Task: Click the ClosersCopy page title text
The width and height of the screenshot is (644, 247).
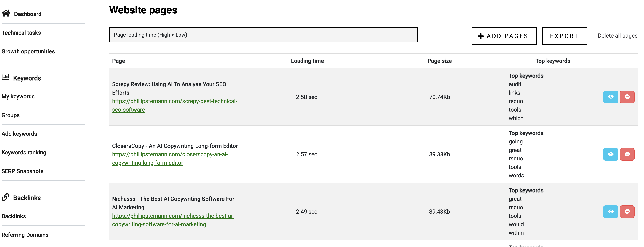Action: point(175,146)
